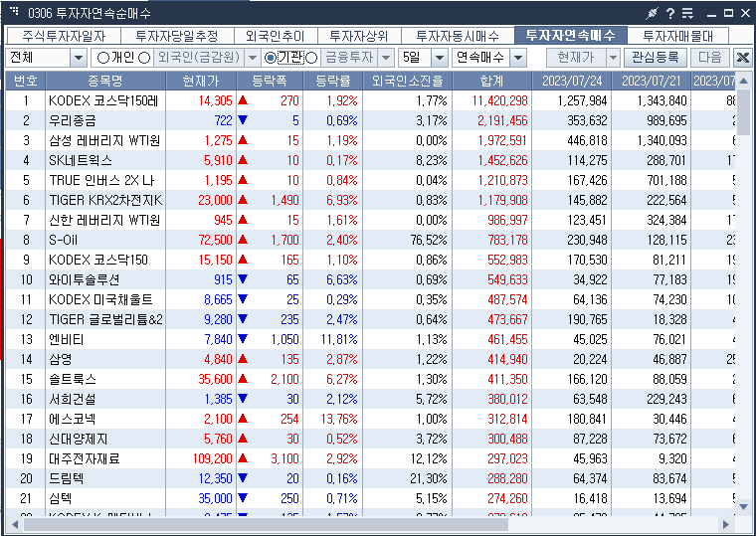The height and width of the screenshot is (536, 756).
Task: Sort by 종목명 column header
Action: click(x=105, y=81)
